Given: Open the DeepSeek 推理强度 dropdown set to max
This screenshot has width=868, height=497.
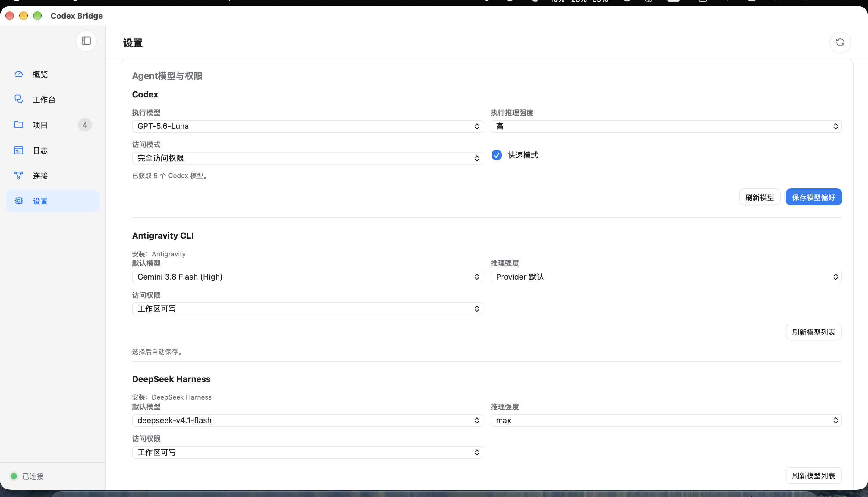Looking at the screenshot, I should click(x=666, y=420).
